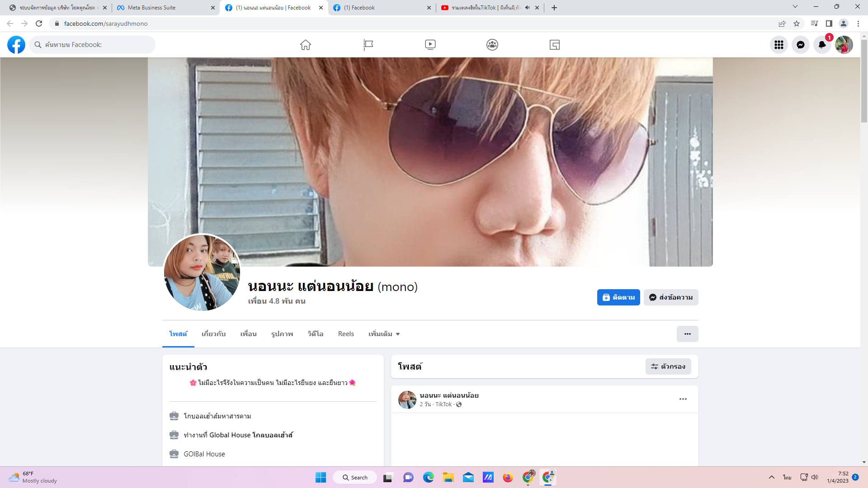
Task: Open the Groups icon
Action: (x=492, y=45)
